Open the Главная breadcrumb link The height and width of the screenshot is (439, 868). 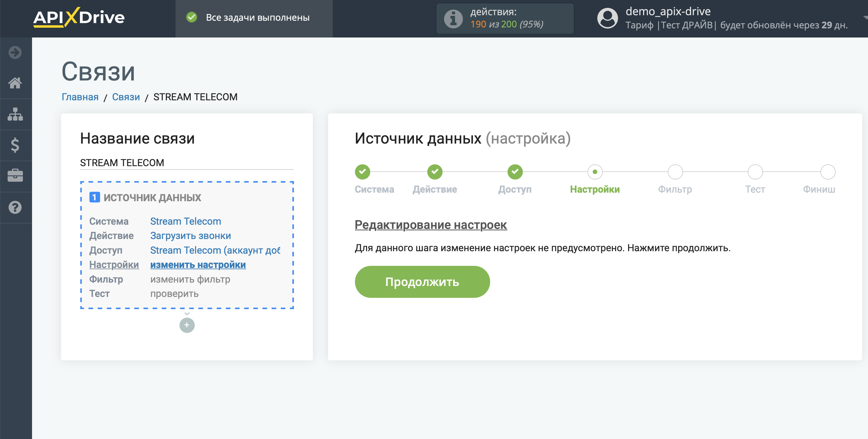[x=80, y=97]
